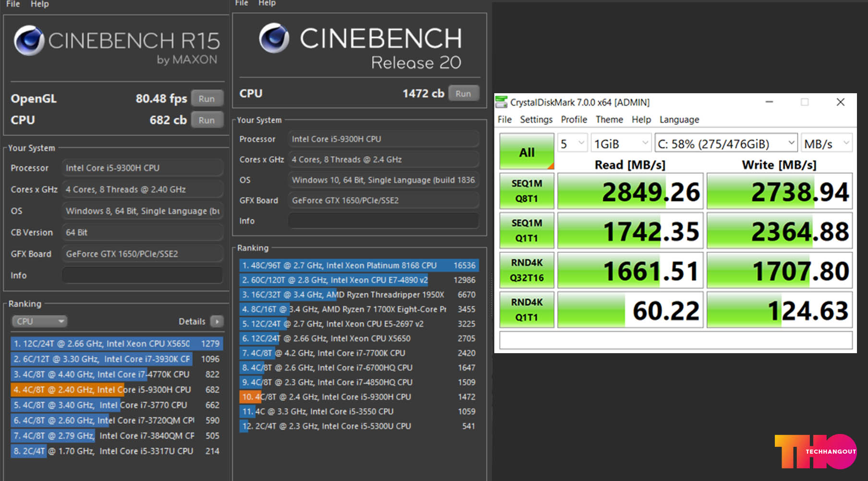
Task: Open Help menu in Cinebench R20 window
Action: click(267, 3)
